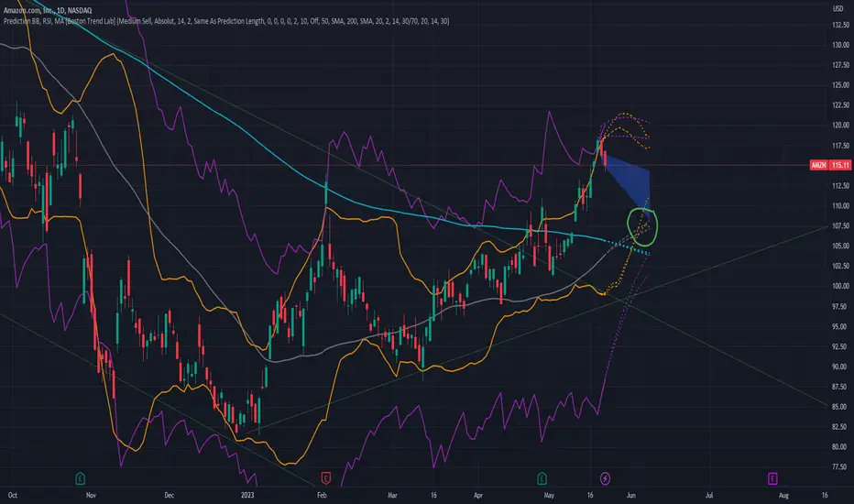
Task: Click the Jun label on time axis
Action: coord(631,495)
